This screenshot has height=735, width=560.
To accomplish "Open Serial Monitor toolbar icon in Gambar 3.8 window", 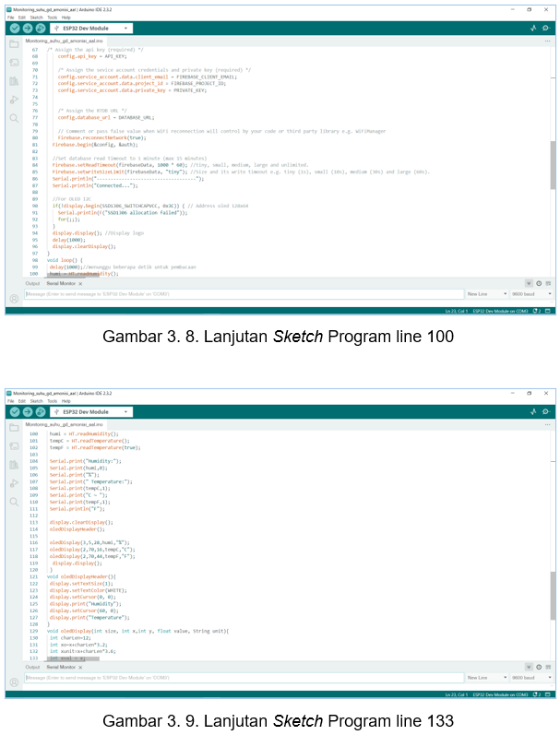I will coord(546,28).
